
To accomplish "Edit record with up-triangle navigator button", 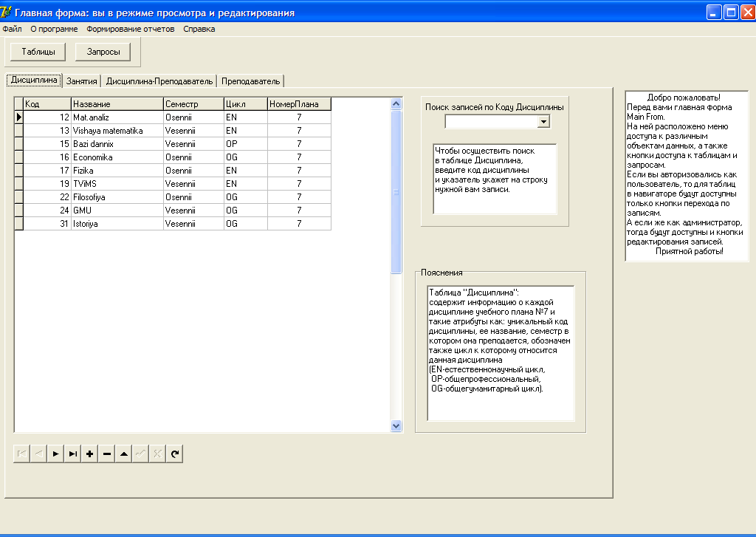I will click(x=123, y=454).
